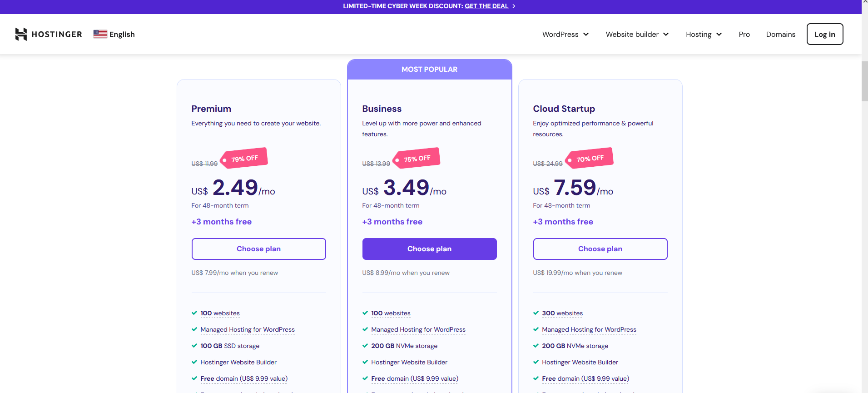
Task: Choose the Business plan
Action: tap(429, 249)
